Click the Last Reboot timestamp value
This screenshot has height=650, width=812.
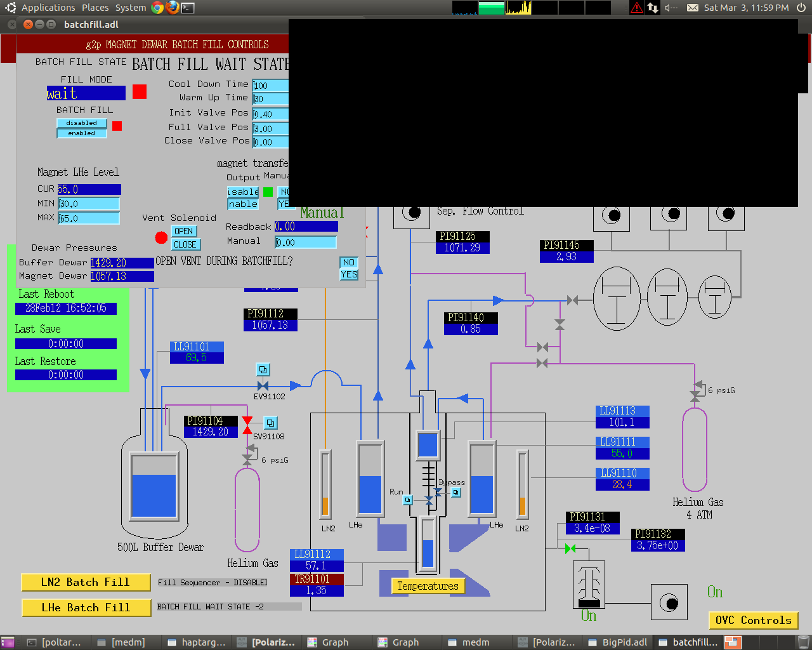coord(66,308)
